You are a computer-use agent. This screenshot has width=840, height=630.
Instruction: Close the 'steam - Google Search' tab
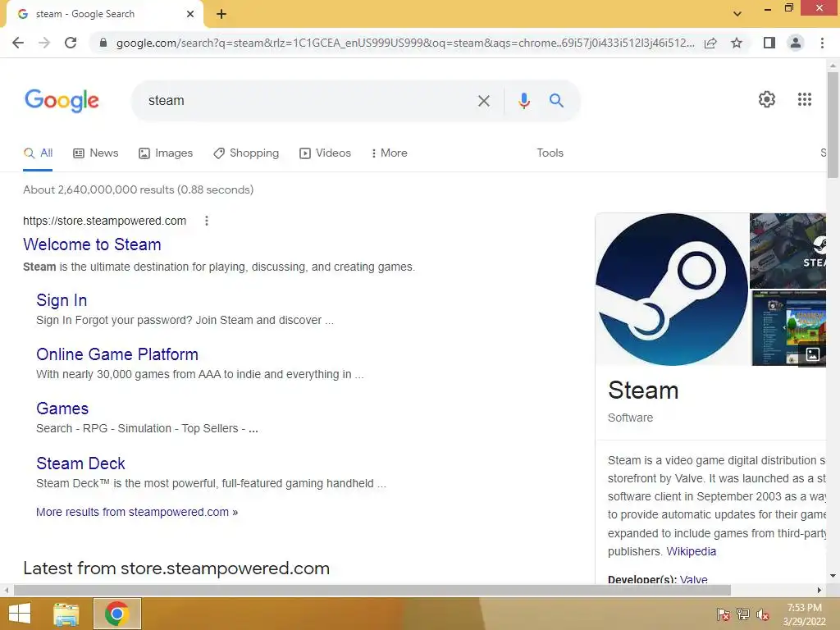[190, 14]
